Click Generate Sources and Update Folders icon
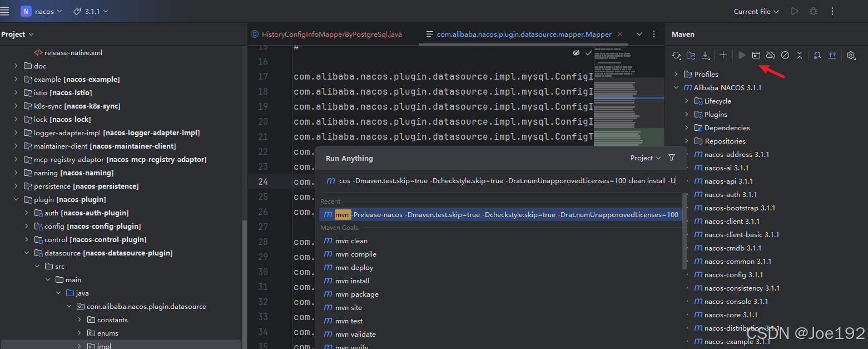 click(x=691, y=55)
